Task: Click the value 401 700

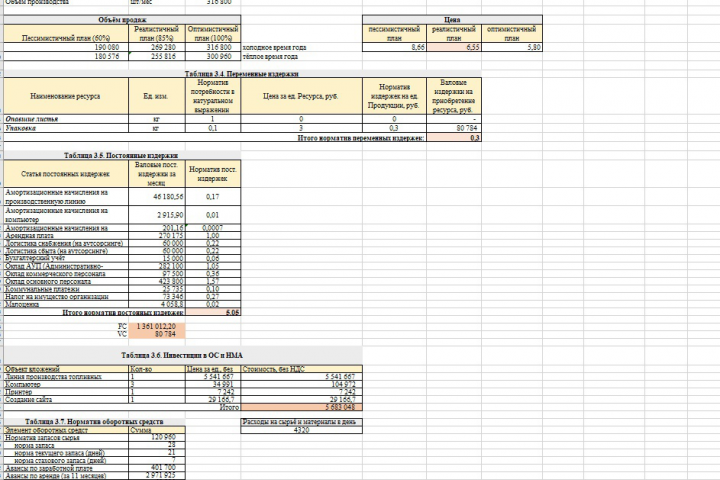Action: (157, 468)
